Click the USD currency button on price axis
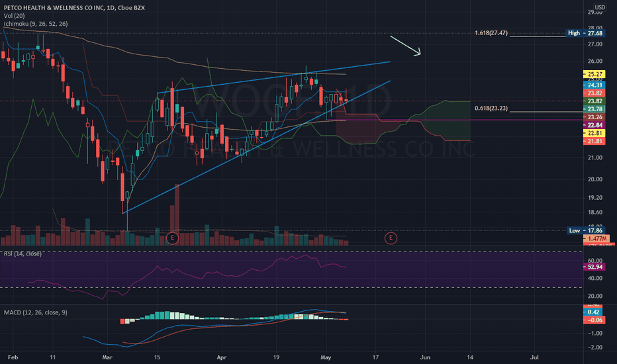Screen dimensions: 617x364 coord(600,7)
